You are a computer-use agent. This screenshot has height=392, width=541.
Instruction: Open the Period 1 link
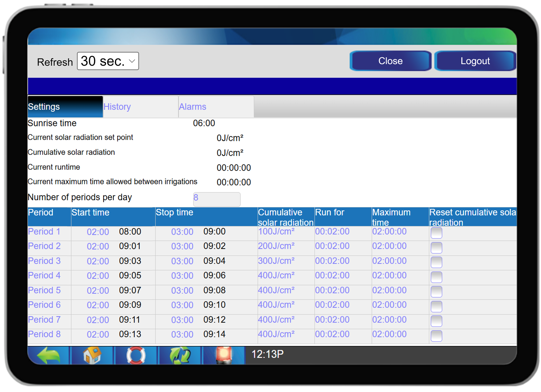pyautogui.click(x=44, y=231)
